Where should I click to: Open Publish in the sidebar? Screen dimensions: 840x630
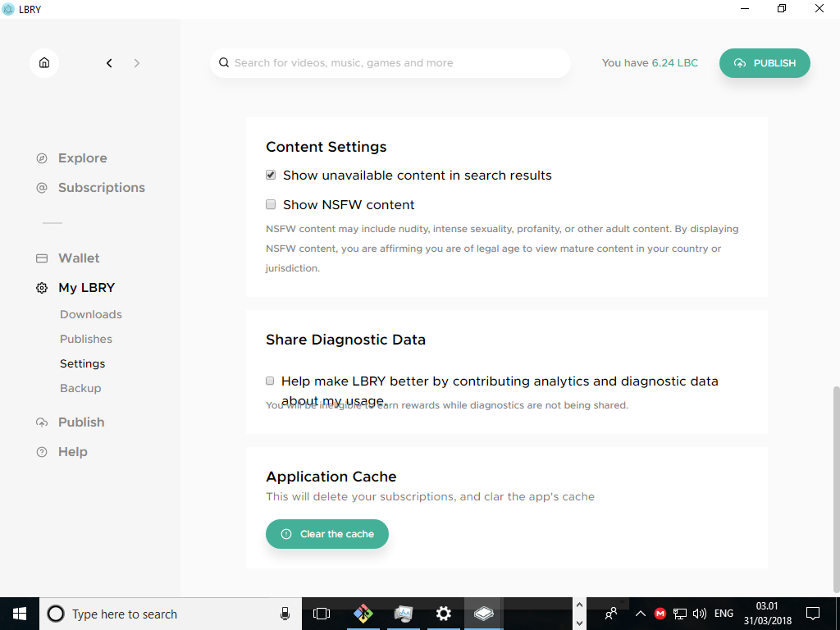tap(81, 422)
